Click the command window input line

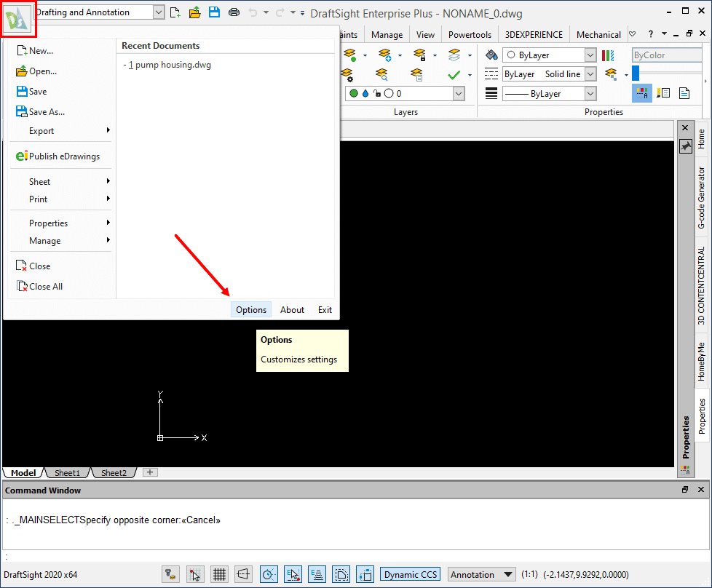[x=356, y=556]
